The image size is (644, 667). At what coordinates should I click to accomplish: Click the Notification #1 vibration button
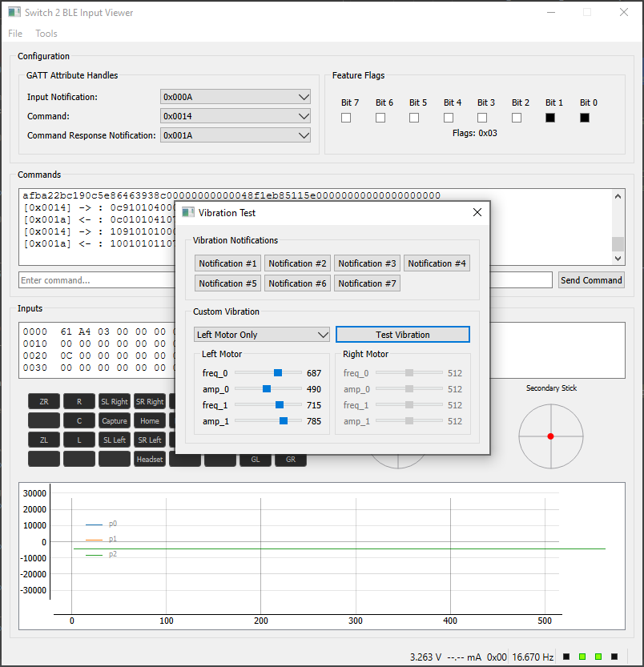pyautogui.click(x=227, y=263)
